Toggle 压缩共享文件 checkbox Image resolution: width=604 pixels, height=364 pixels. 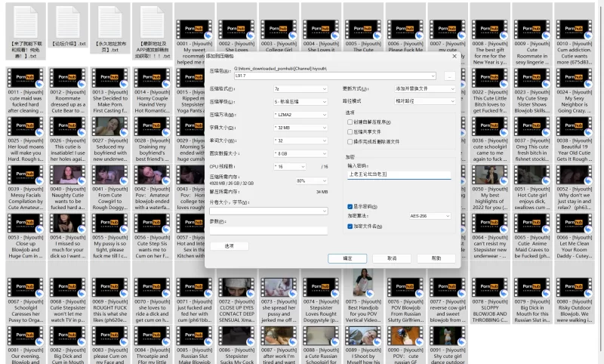coord(350,131)
